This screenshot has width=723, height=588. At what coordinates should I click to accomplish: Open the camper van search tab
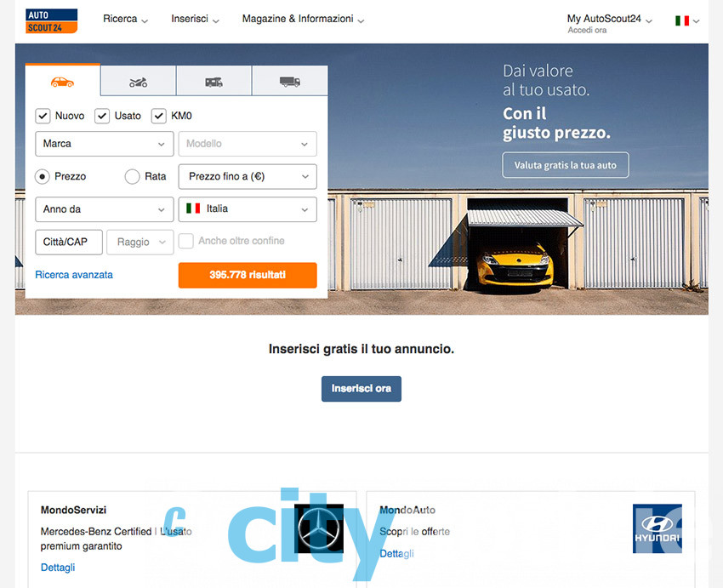pos(214,82)
